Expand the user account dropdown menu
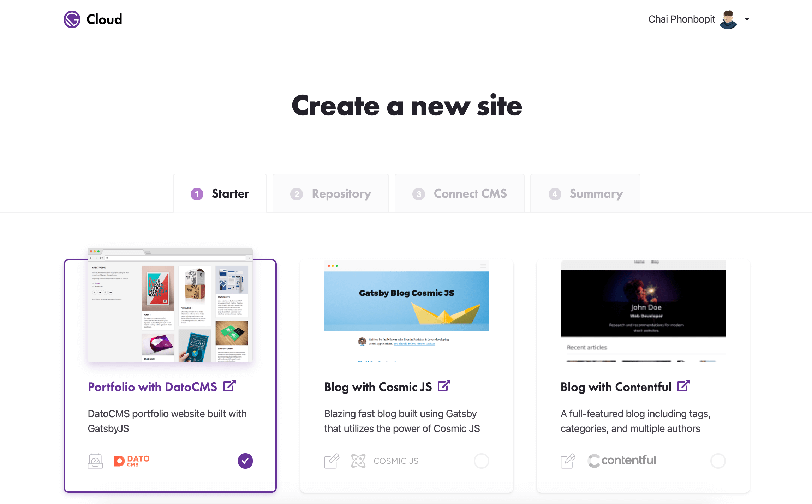812x504 pixels. (x=746, y=20)
